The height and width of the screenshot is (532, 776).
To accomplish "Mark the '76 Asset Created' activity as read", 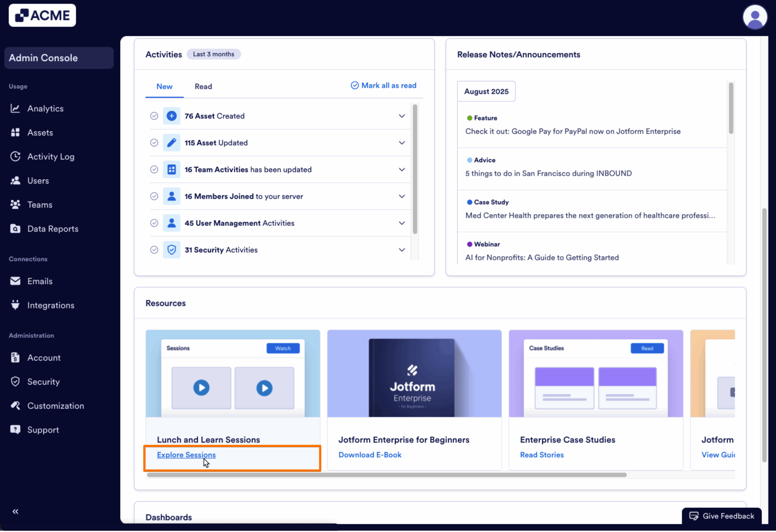I will click(154, 116).
